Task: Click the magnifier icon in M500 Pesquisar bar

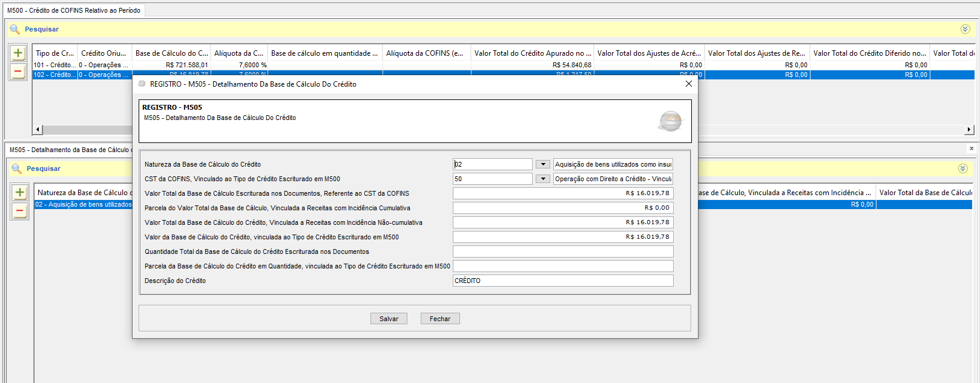Action: point(15,29)
